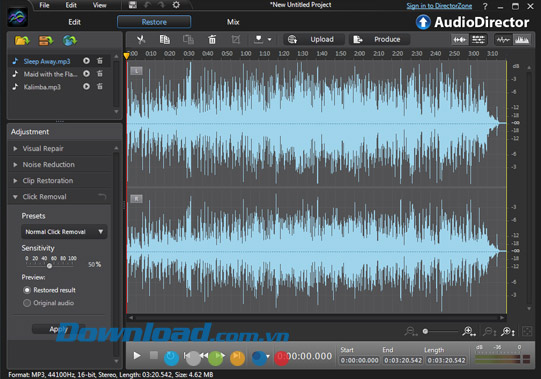
Task: Click the media library scroll-down arrow
Action: 116,111
